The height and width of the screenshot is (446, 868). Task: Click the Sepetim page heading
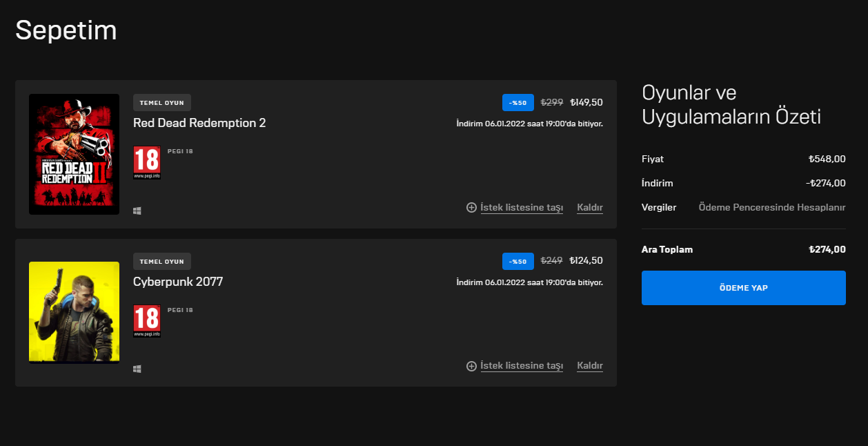66,30
